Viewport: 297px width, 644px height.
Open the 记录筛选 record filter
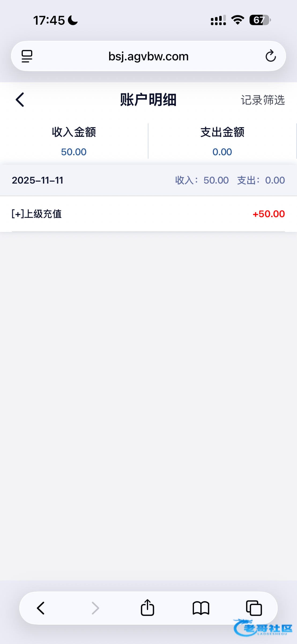click(x=262, y=100)
